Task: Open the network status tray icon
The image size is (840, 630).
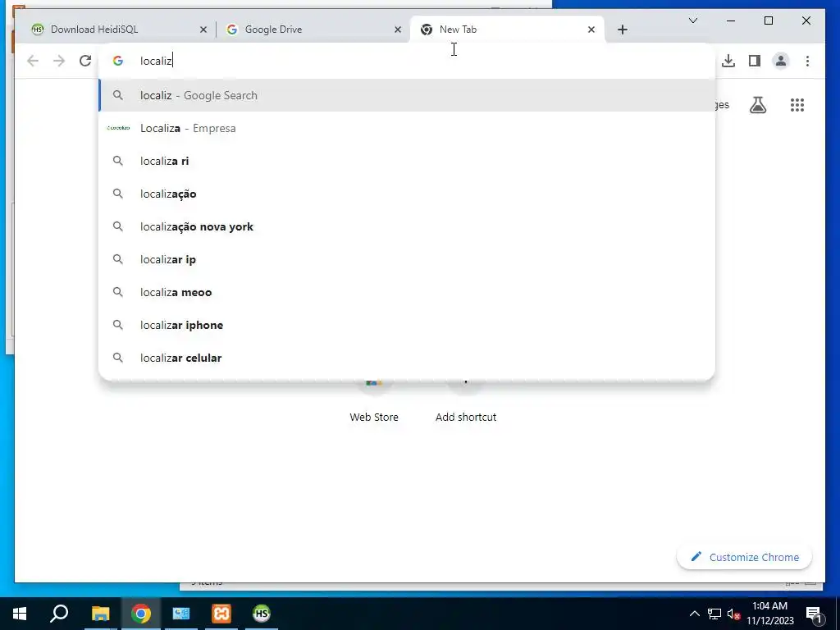Action: [x=714, y=614]
